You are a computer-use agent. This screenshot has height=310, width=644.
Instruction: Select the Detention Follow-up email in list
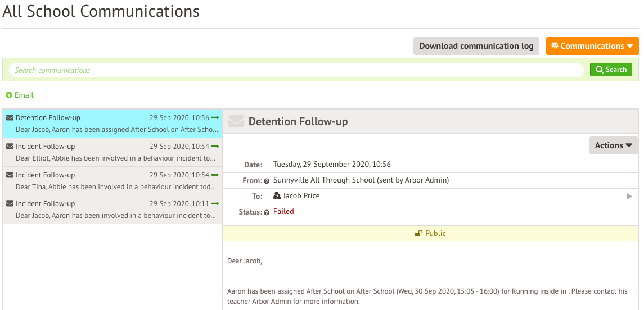tap(112, 124)
